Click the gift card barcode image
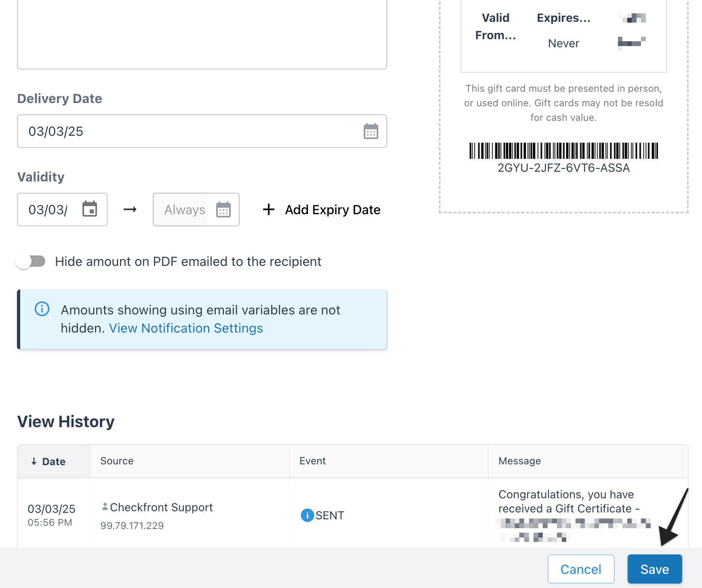The width and height of the screenshot is (702, 588). (x=563, y=151)
